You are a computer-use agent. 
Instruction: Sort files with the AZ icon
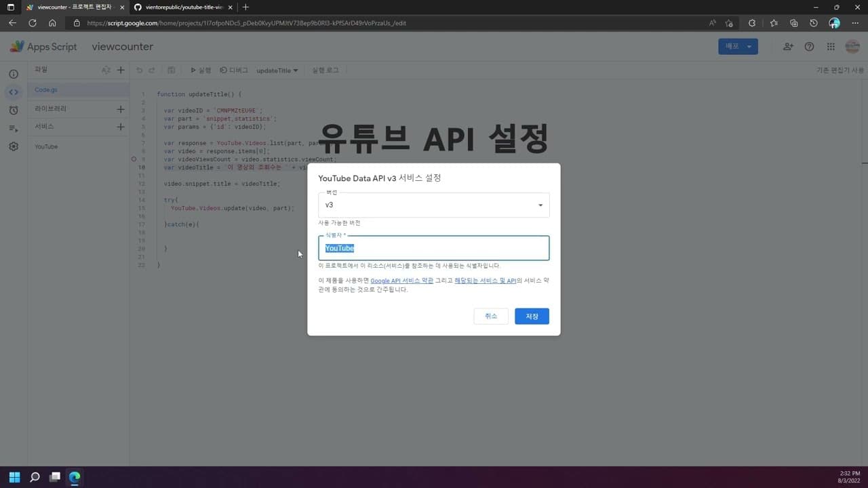[106, 70]
